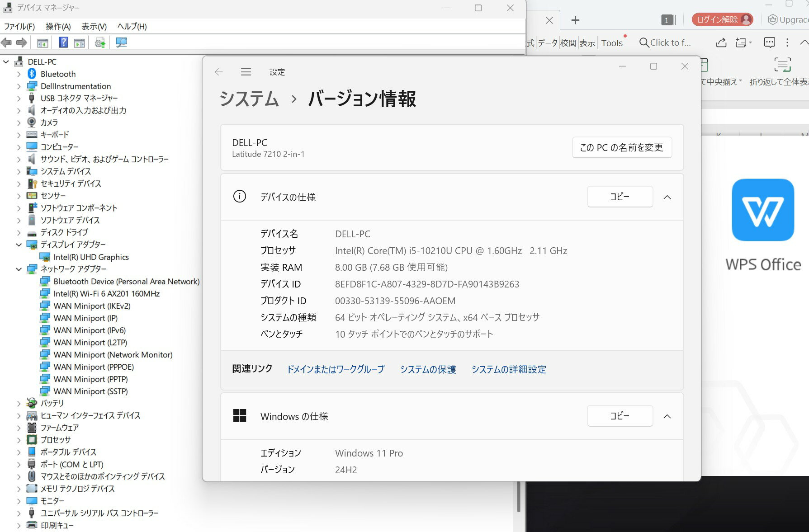Click the scan for hardware changes icon
The height and width of the screenshot is (532, 809).
click(x=121, y=42)
